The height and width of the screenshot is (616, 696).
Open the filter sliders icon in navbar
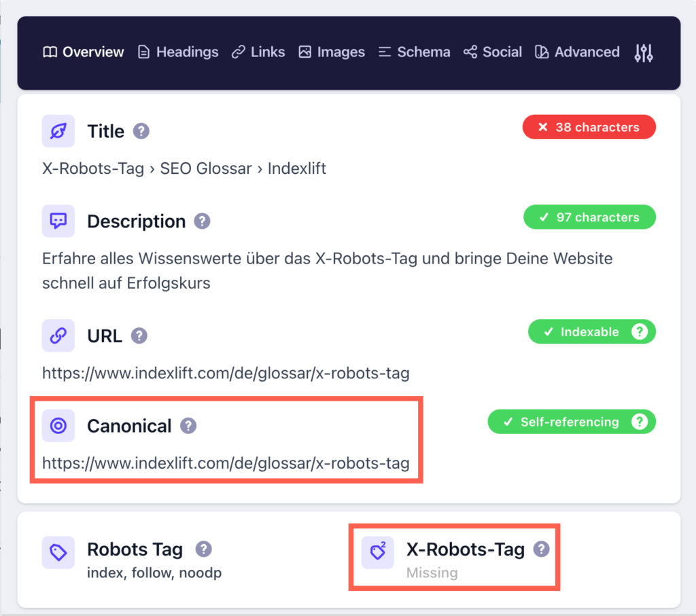(x=643, y=52)
